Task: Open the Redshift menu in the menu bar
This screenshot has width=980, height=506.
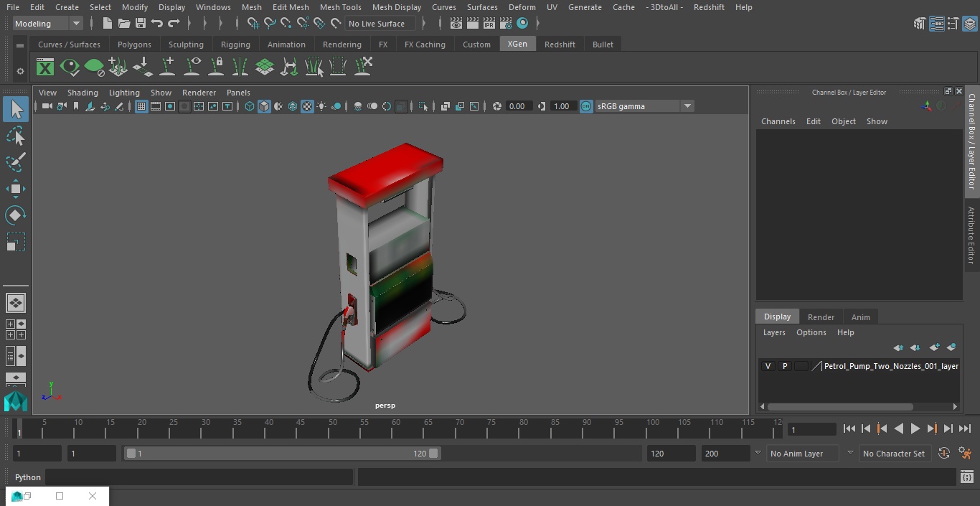Action: (709, 7)
